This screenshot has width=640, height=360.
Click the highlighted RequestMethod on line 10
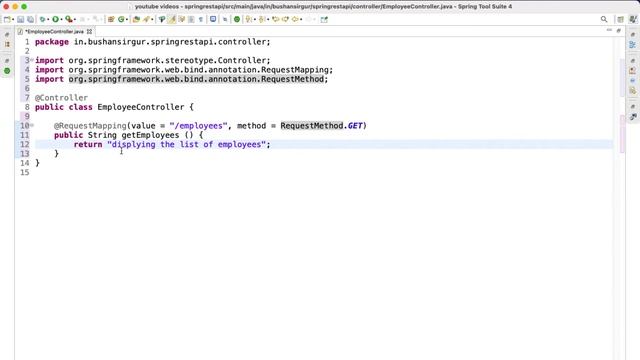tap(312, 126)
